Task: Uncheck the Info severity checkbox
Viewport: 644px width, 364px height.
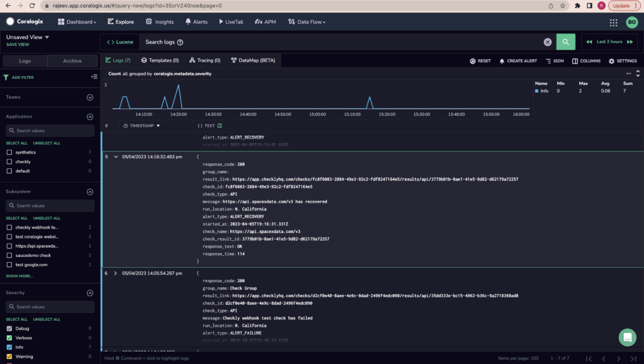Action: (9, 348)
